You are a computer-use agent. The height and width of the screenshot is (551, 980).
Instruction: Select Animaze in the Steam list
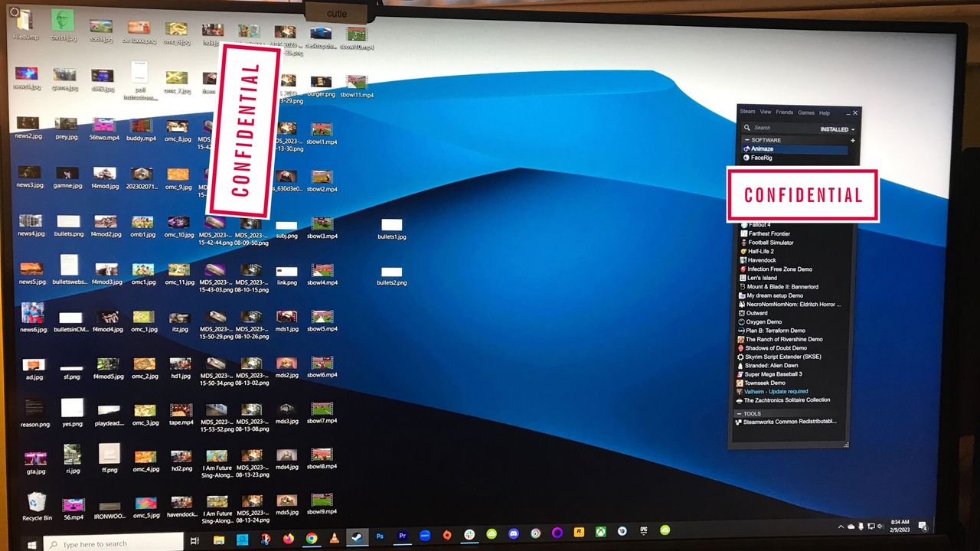pyautogui.click(x=795, y=149)
